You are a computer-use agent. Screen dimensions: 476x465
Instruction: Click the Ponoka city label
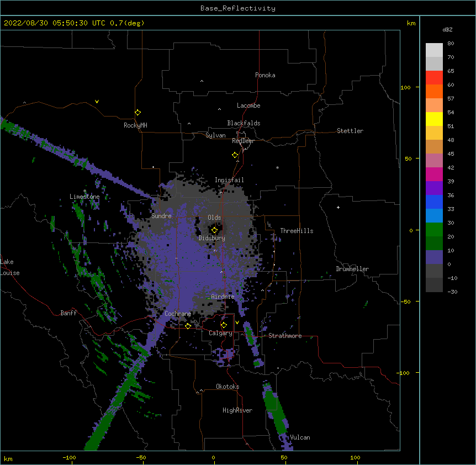265,75
